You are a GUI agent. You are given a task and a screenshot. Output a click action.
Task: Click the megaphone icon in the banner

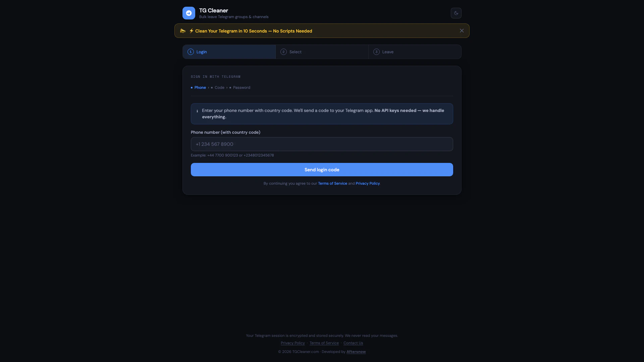click(x=183, y=31)
